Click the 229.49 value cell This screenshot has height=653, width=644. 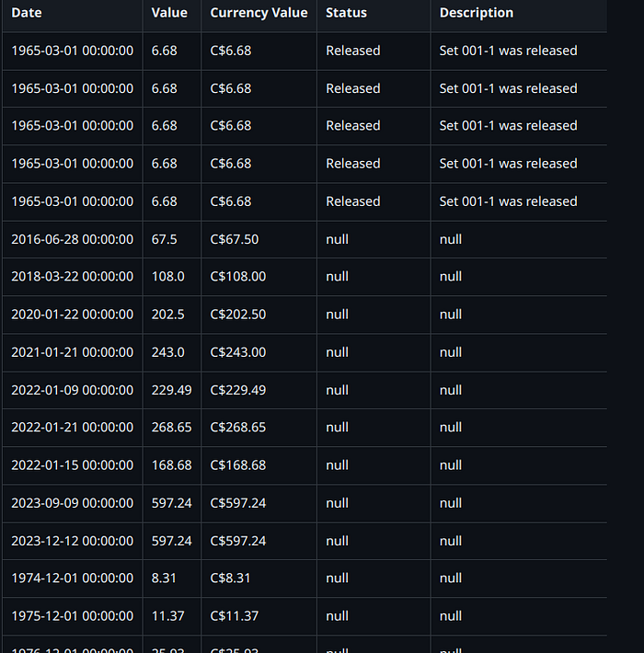[171, 390]
